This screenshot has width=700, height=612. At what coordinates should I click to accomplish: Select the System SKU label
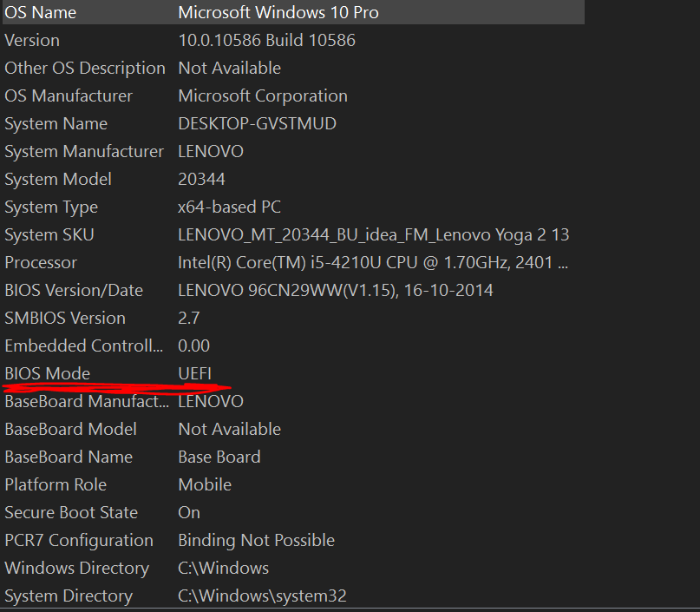(49, 235)
